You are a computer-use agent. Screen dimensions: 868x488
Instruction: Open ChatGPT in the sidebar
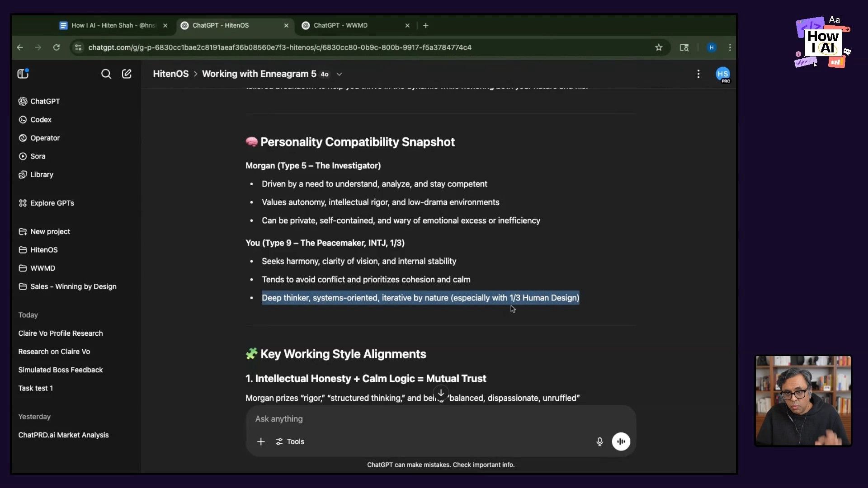tap(39, 101)
